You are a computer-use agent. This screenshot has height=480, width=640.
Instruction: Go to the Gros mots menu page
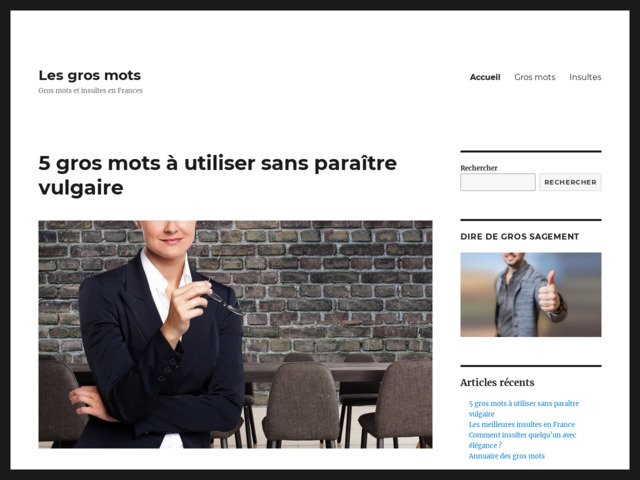535,77
